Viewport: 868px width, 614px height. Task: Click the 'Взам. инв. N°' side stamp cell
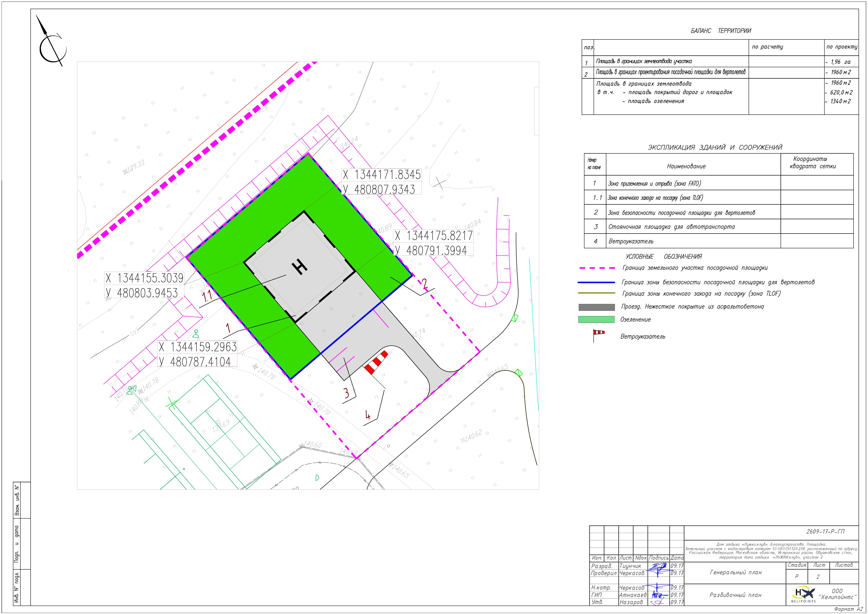[x=17, y=500]
